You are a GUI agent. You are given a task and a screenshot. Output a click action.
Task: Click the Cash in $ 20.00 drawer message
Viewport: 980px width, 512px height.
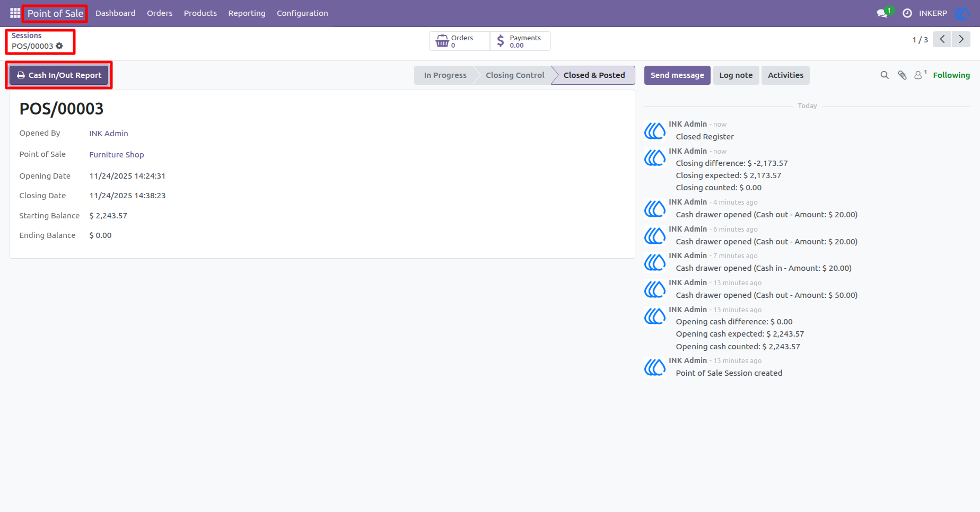(764, 268)
